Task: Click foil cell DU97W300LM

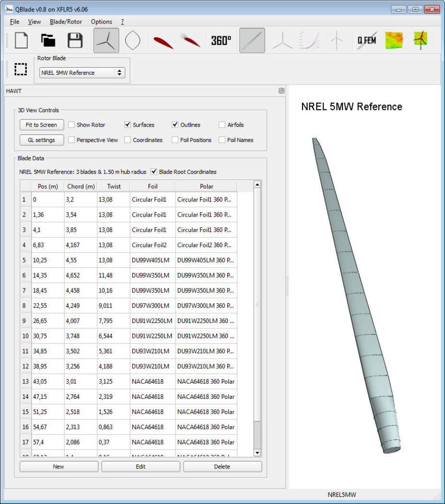Action: point(152,306)
